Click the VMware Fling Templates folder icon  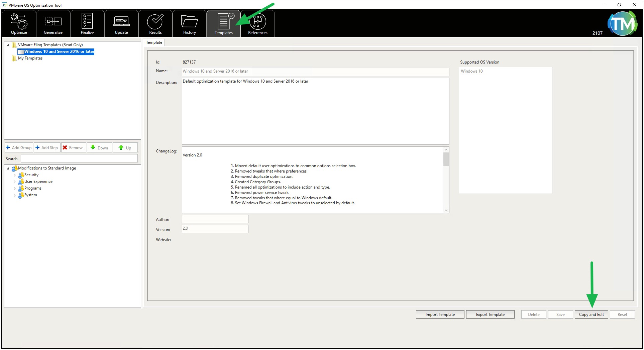[14, 45]
